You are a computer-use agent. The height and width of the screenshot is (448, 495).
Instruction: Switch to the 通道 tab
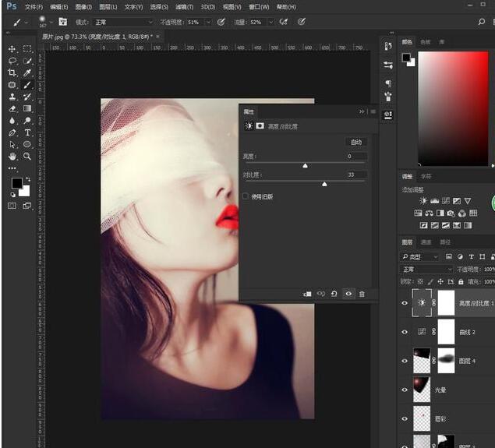point(426,242)
